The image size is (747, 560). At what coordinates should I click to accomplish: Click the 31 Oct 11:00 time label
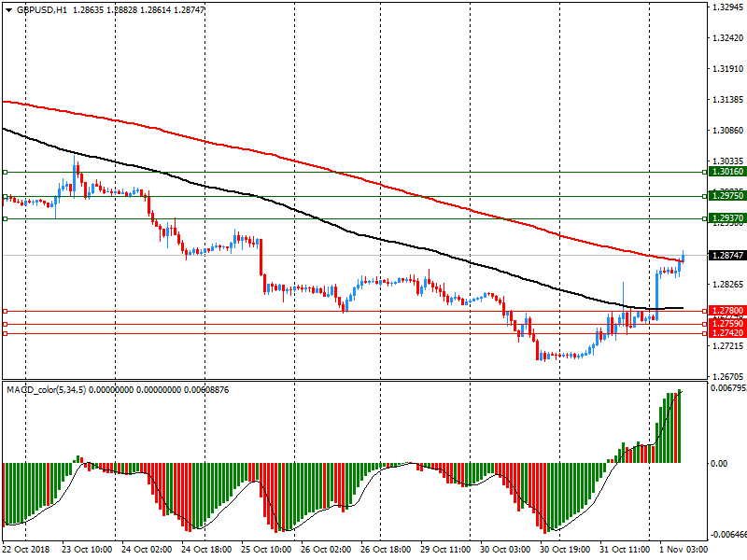(x=625, y=550)
